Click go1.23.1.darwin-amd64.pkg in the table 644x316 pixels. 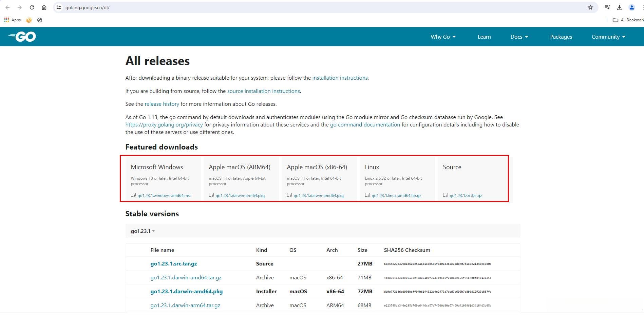[x=187, y=292]
